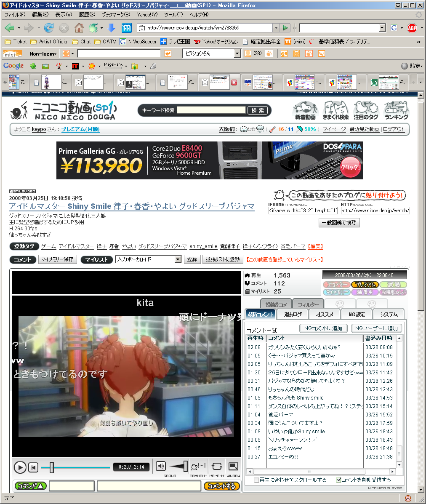This screenshot has height=504, width=426.
Task: Open the search engine box dropdown
Action: 382,28
